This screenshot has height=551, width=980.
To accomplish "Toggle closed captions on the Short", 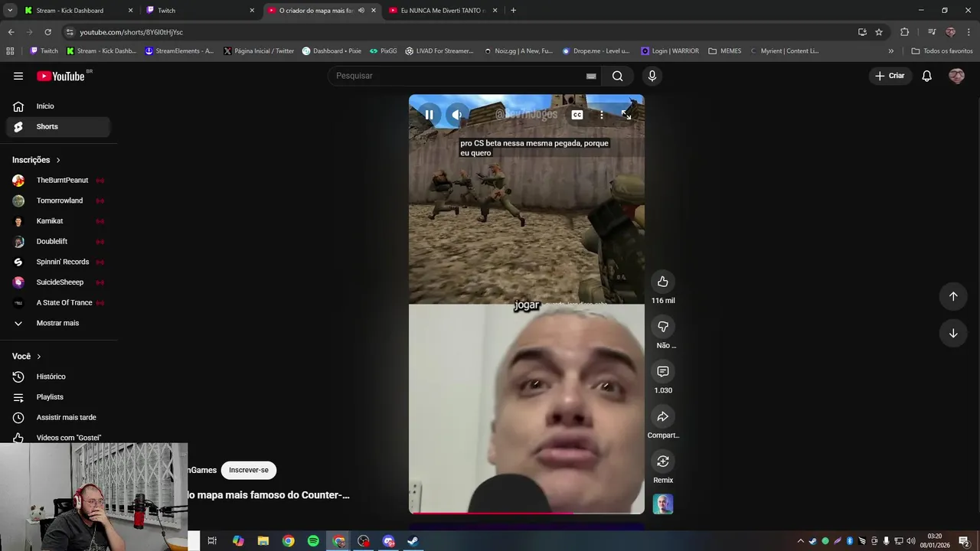I will 577,115.
